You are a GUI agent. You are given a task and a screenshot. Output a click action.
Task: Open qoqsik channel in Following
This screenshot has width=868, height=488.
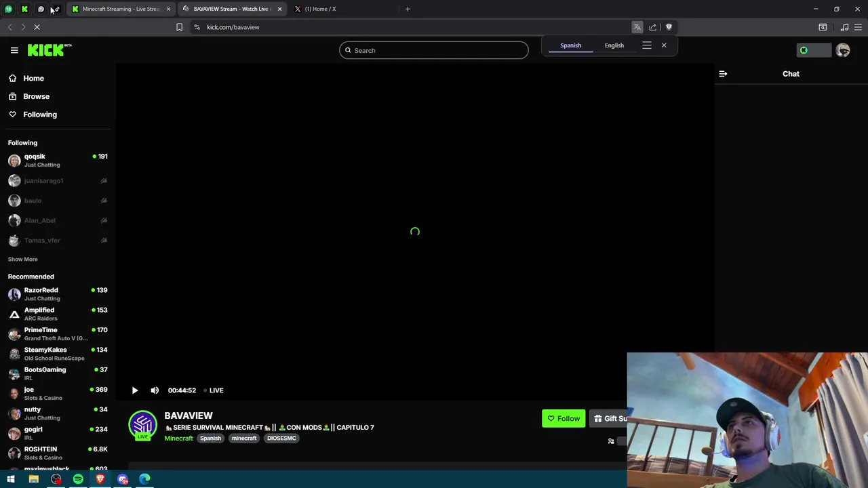tap(58, 161)
